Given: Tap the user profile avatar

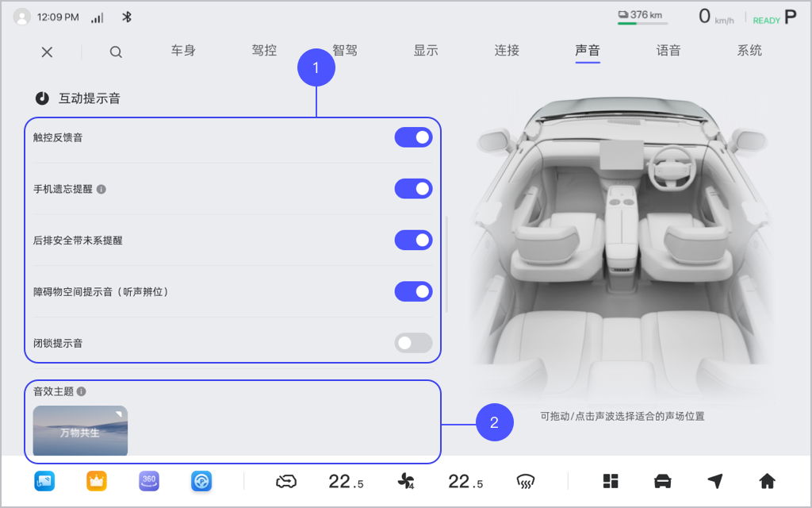Looking at the screenshot, I should point(21,17).
